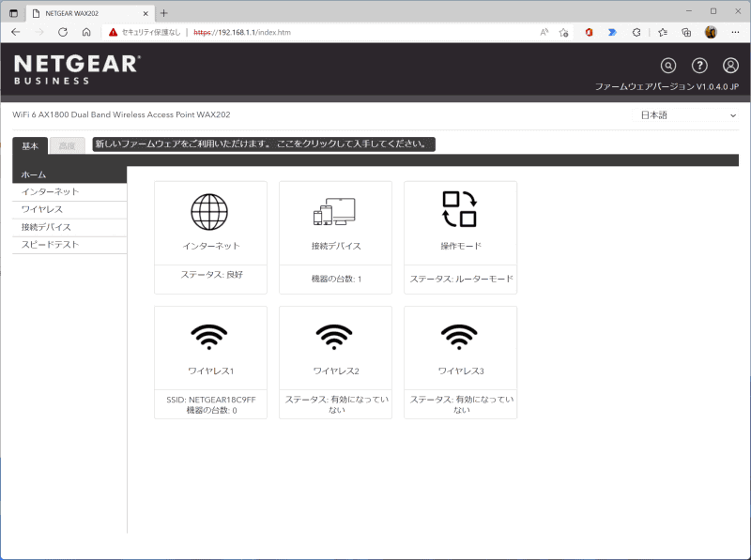Open the help question mark icon
Viewport: 751px width, 560px height.
(x=699, y=65)
